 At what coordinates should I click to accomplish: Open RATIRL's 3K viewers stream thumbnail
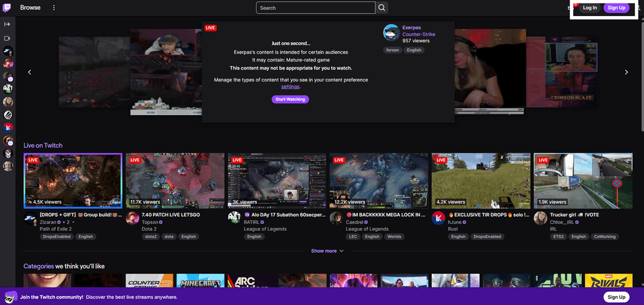click(x=277, y=181)
